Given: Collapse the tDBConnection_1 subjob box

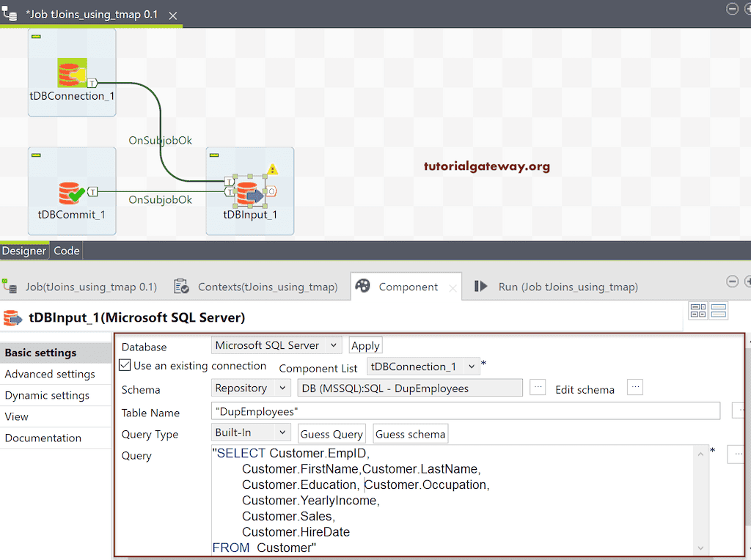Looking at the screenshot, I should pyautogui.click(x=37, y=36).
